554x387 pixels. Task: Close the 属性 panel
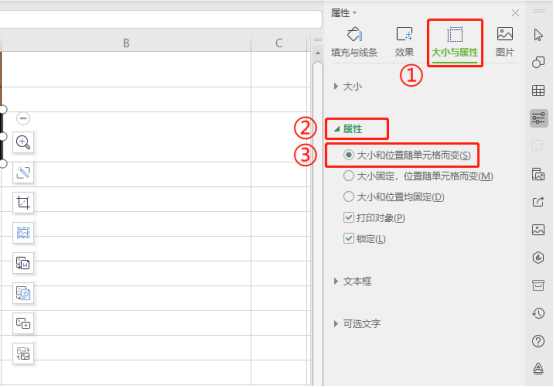[515, 13]
